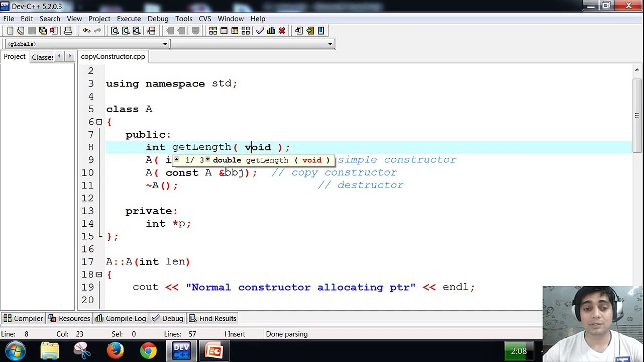Open the Debug menu
The image size is (644, 362).
pos(158,19)
